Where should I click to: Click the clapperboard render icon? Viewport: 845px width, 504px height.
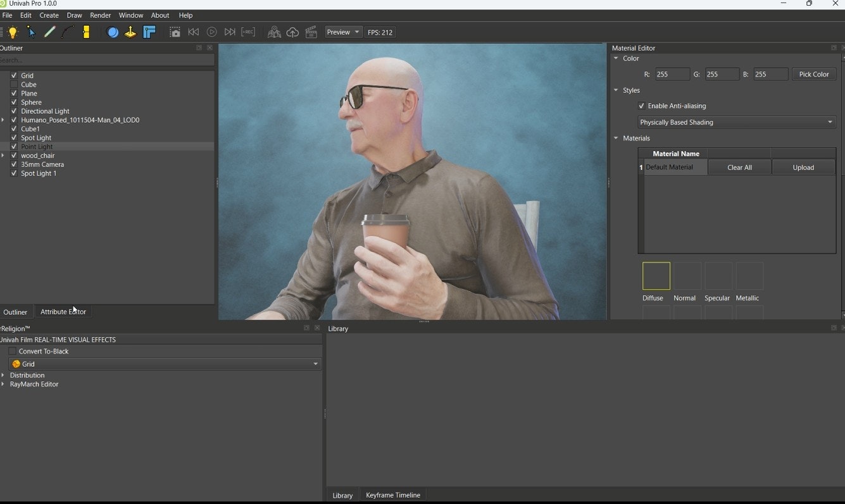(311, 32)
